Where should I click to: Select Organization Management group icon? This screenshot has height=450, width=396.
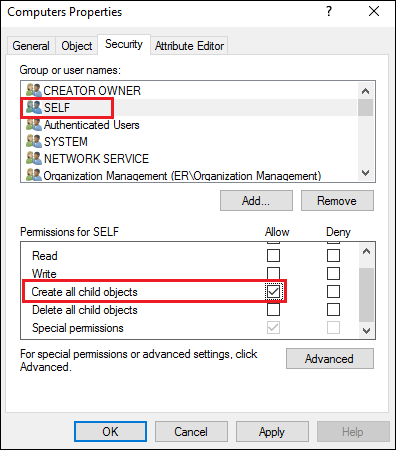coord(34,175)
